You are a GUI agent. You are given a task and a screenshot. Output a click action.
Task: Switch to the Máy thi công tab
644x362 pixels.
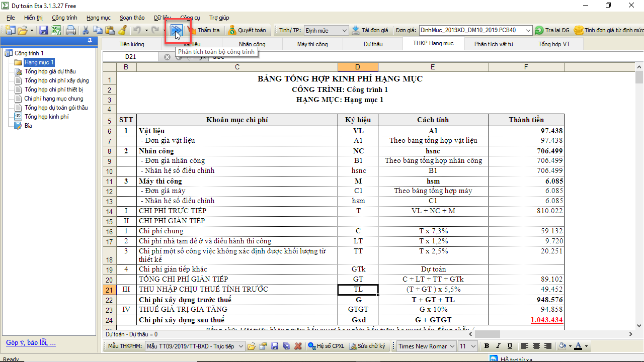pos(312,44)
